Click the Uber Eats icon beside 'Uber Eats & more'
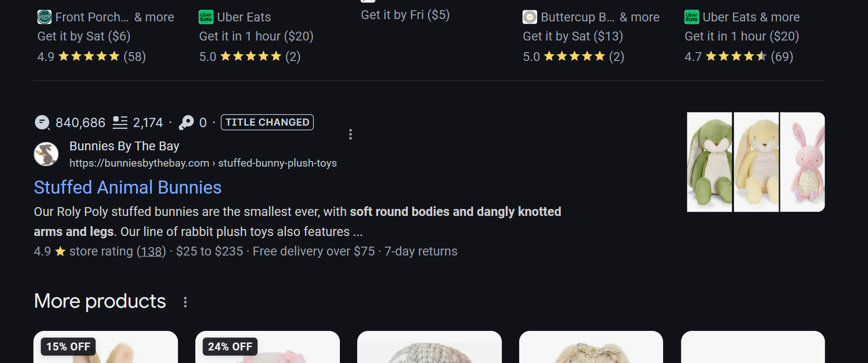868x363 pixels. pos(691,17)
